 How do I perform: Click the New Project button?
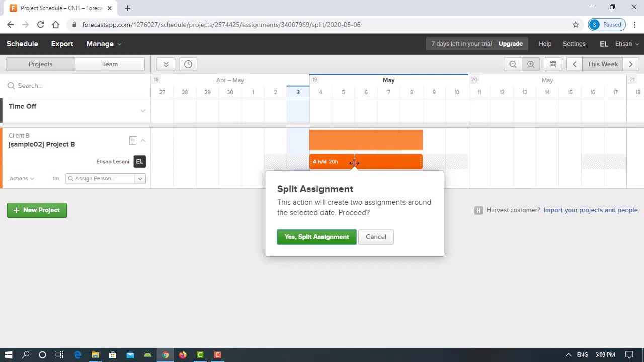coord(37,210)
